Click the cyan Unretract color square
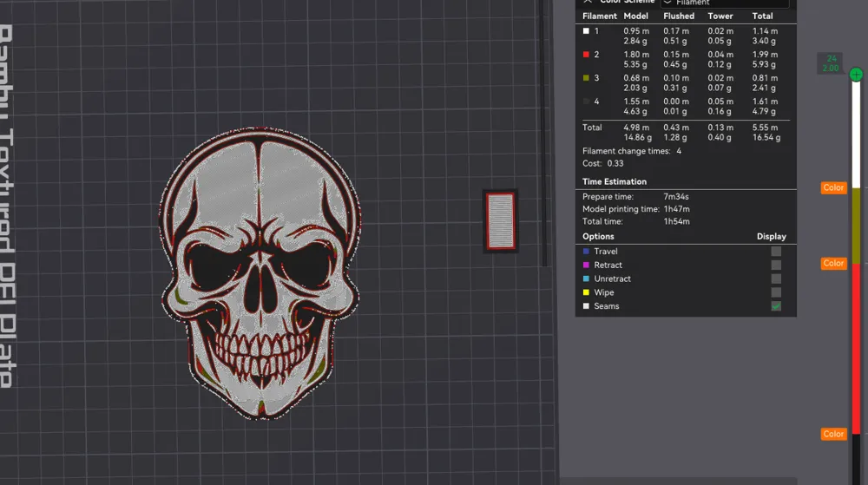Viewport: 868px width, 485px height. 586,279
